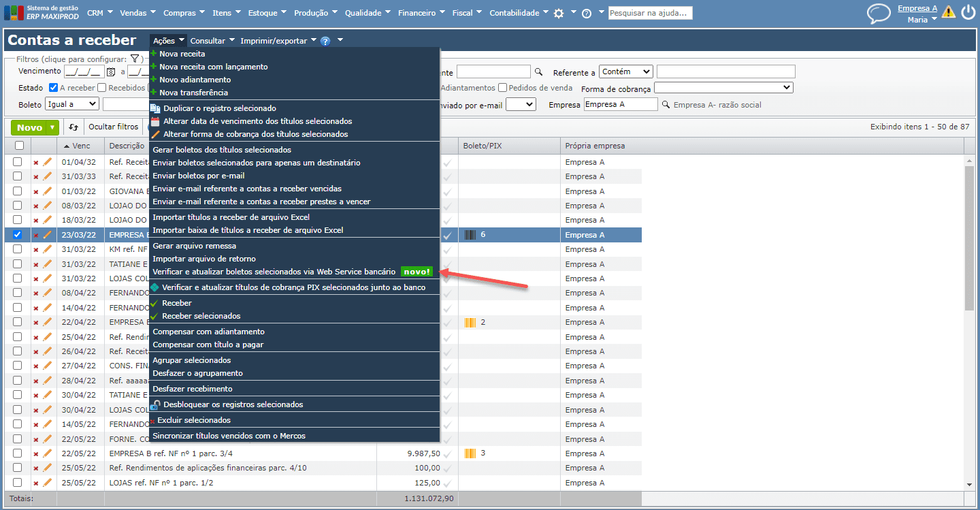980x510 pixels.
Task: Expand the Maria user dropdown
Action: point(922,20)
